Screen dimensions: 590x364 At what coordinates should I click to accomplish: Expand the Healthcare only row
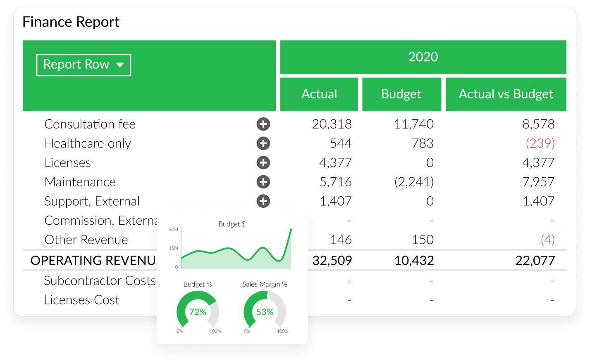[x=263, y=143]
